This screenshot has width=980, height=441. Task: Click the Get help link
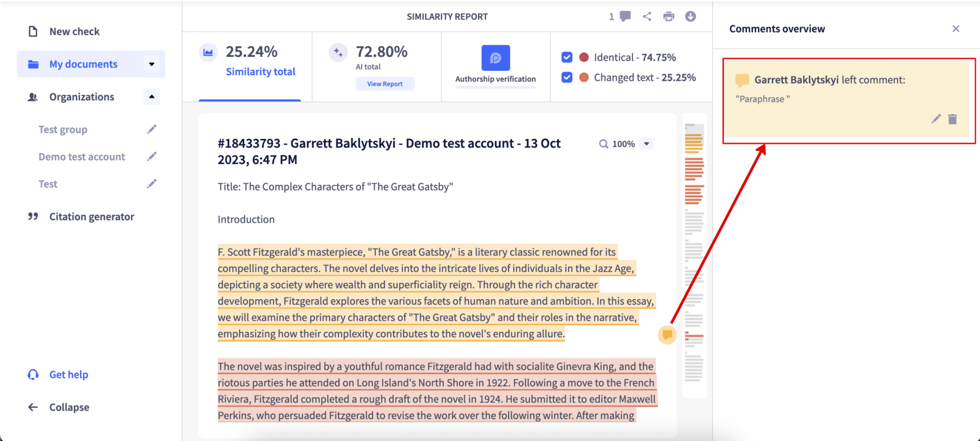point(68,374)
